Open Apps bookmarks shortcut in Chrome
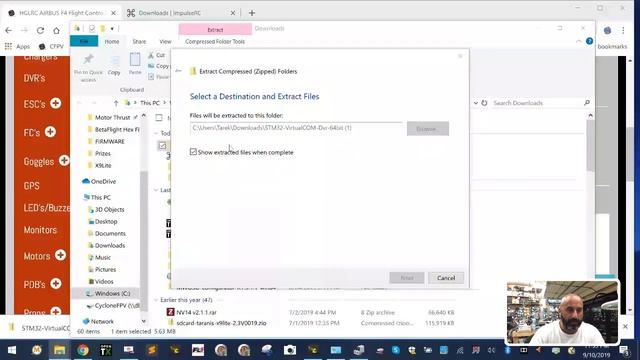Image resolution: width=640 pixels, height=360 pixels. tap(18, 47)
